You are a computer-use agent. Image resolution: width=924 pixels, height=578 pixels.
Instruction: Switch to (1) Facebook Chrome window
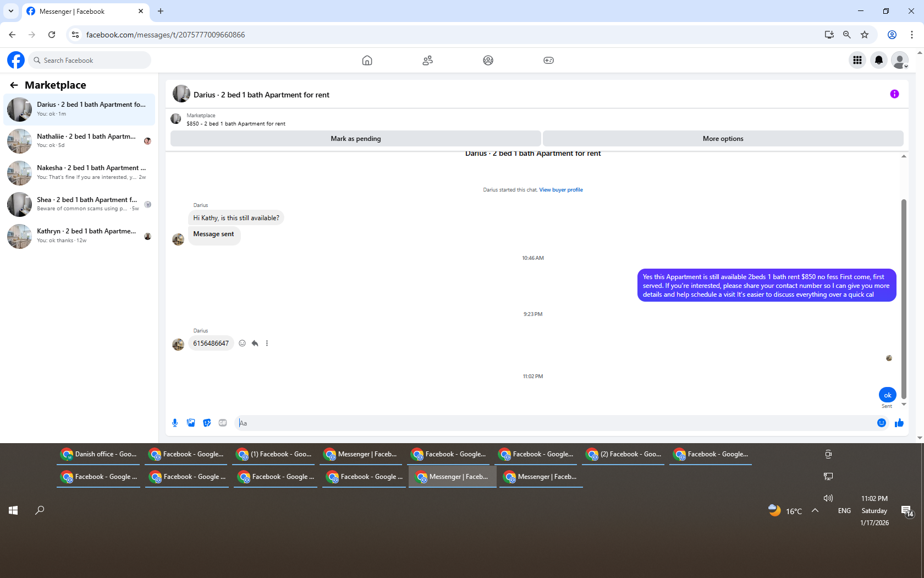273,454
